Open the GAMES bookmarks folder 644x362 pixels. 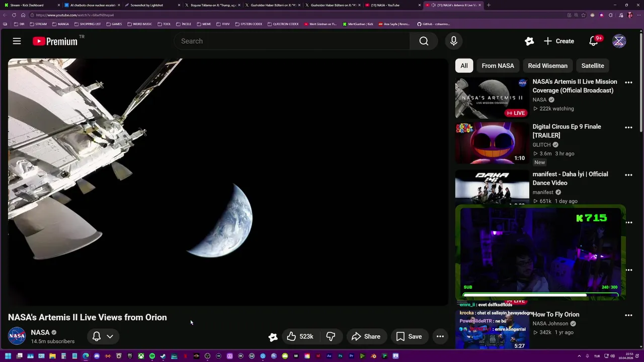(x=114, y=24)
